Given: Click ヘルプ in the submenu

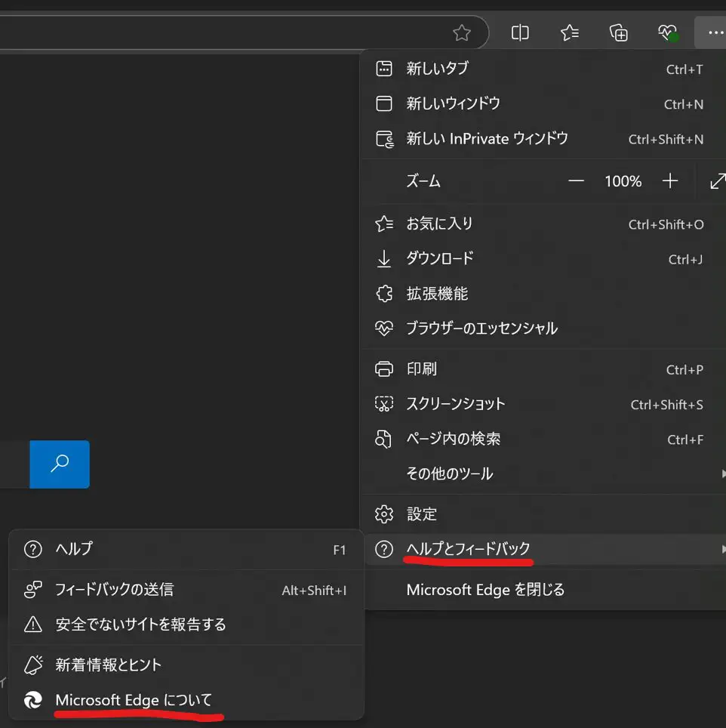Looking at the screenshot, I should [x=186, y=549].
